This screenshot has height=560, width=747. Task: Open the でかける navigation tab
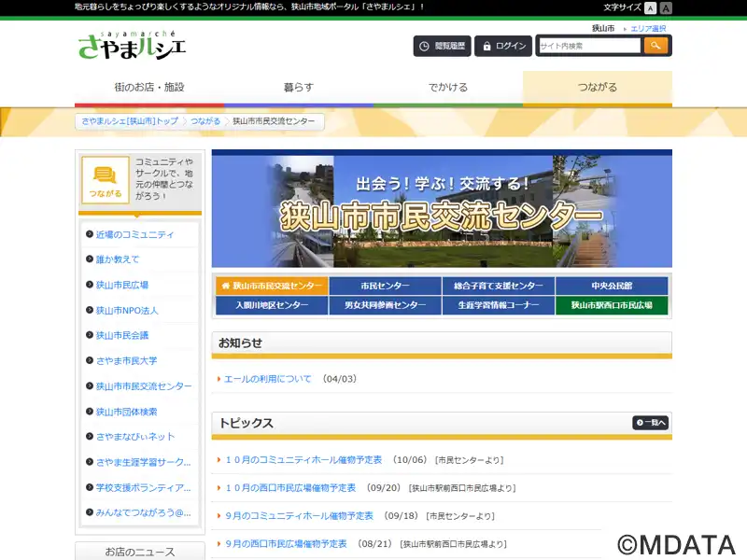(x=448, y=88)
